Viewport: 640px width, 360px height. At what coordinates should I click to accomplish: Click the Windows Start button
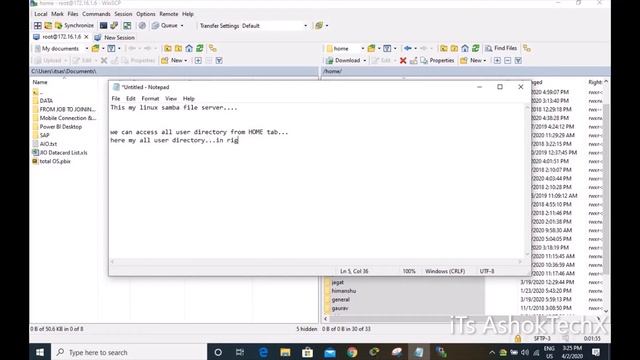pyautogui.click(x=40, y=352)
